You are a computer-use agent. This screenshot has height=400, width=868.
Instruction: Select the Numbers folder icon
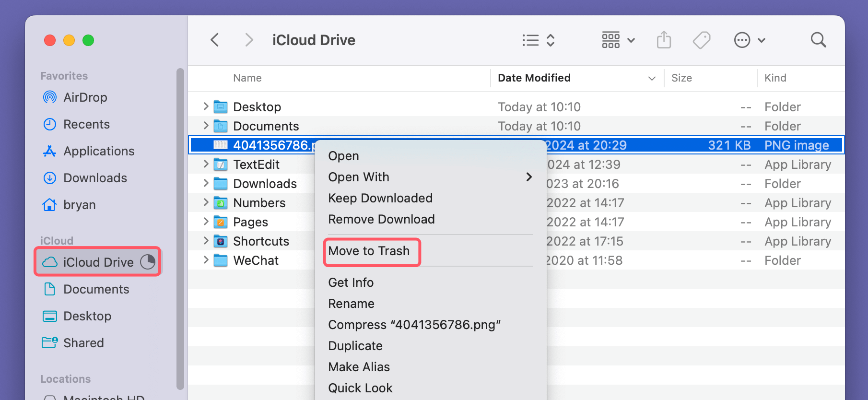221,202
